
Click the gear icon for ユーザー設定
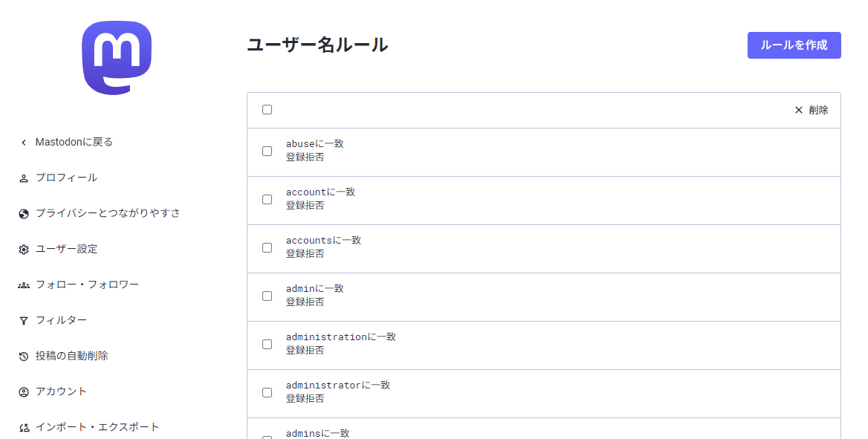coord(24,250)
